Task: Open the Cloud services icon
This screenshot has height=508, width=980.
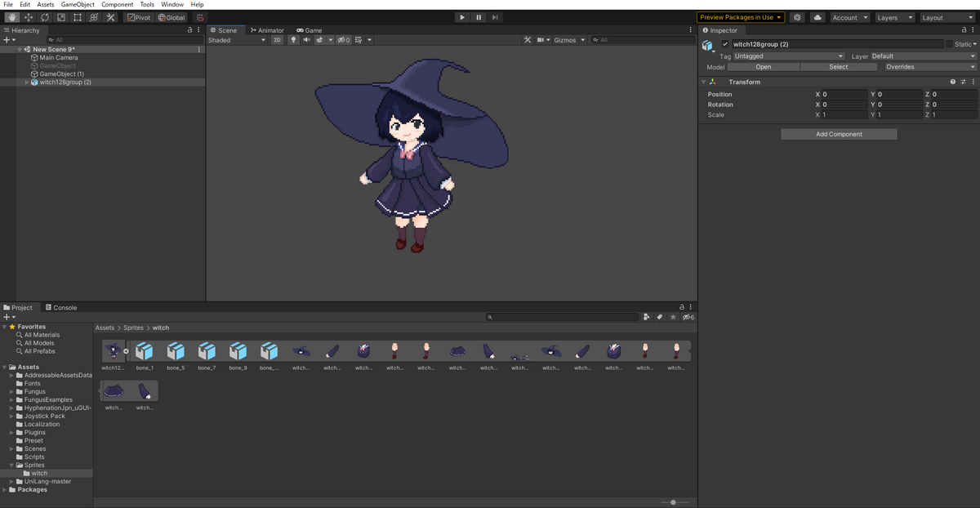Action: point(817,17)
